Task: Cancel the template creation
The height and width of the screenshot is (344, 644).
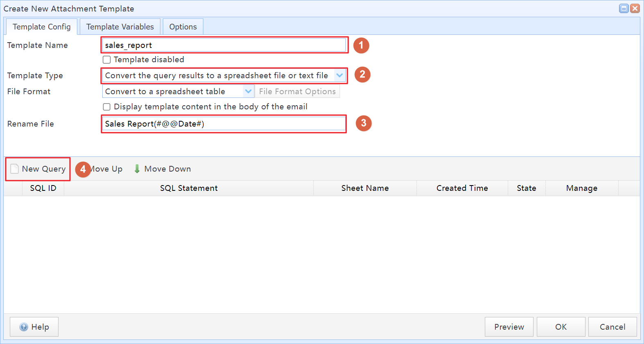Action: point(612,327)
